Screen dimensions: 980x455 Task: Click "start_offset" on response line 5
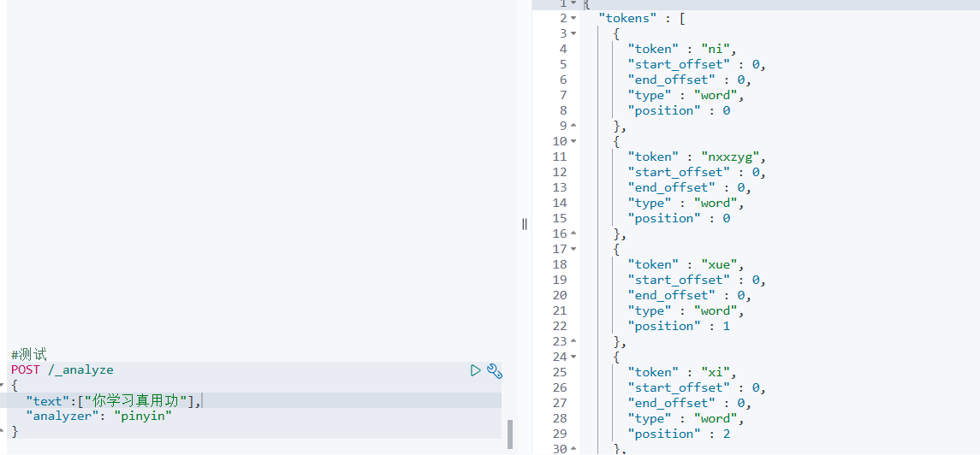(680, 64)
